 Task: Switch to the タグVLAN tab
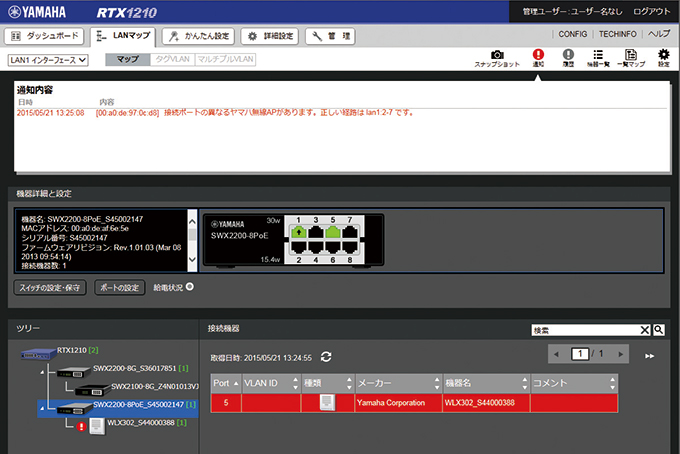pos(173,59)
